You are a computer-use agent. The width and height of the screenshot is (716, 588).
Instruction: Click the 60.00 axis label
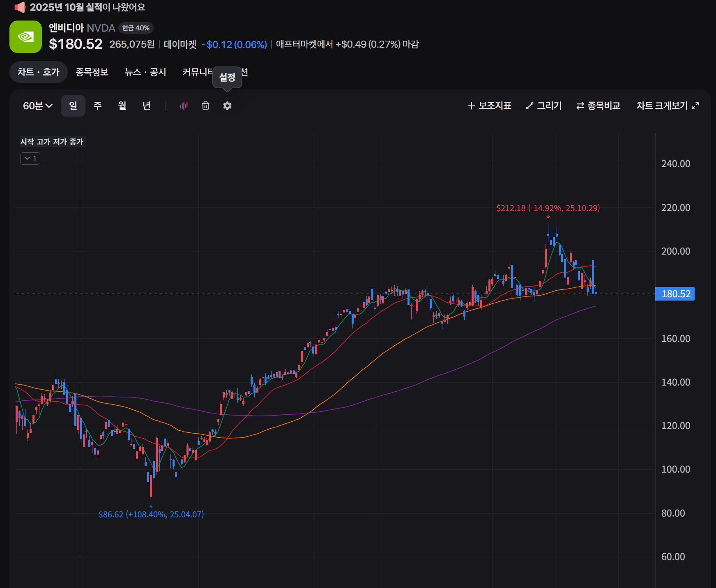click(673, 557)
